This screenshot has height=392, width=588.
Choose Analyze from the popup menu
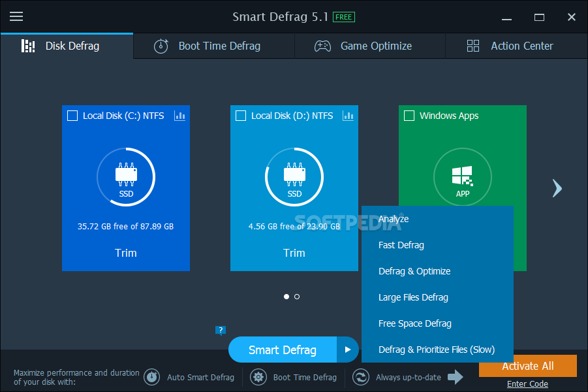(x=437, y=219)
